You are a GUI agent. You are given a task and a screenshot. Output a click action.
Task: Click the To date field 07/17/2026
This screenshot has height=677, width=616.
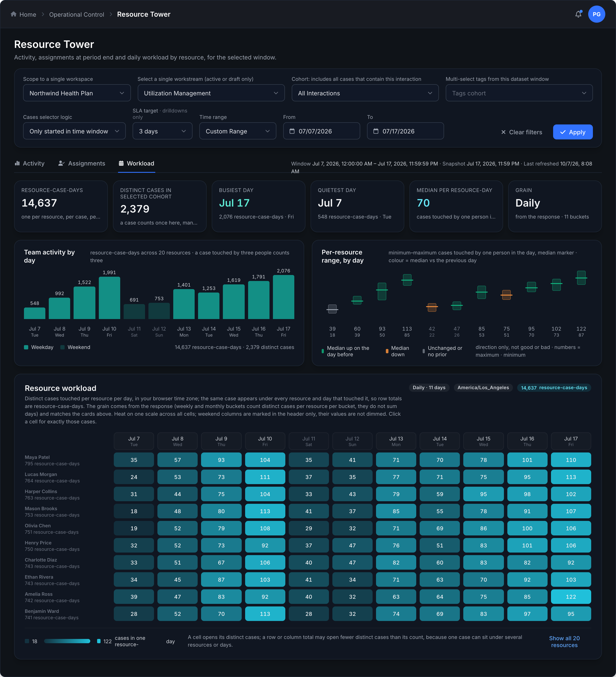pyautogui.click(x=405, y=131)
